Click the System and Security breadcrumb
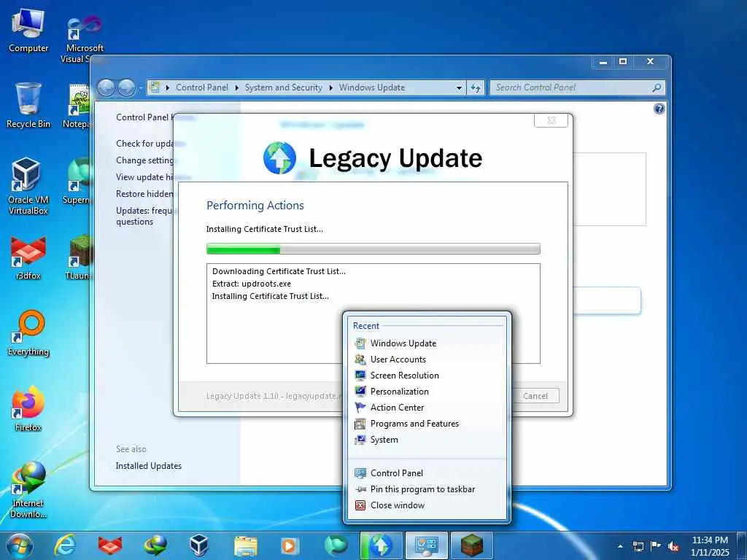This screenshot has height=560, width=747. [x=284, y=87]
